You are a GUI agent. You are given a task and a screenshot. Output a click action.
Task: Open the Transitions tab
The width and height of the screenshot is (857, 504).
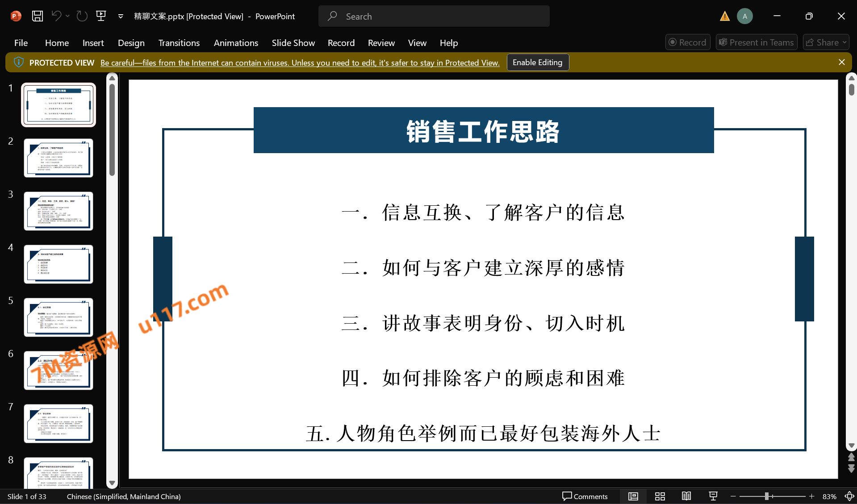pos(179,43)
